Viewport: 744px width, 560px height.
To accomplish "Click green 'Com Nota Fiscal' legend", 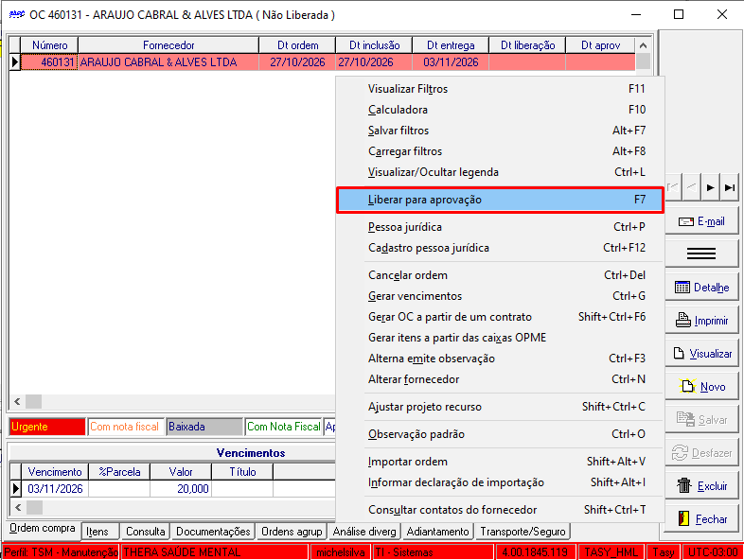I will coord(283,427).
